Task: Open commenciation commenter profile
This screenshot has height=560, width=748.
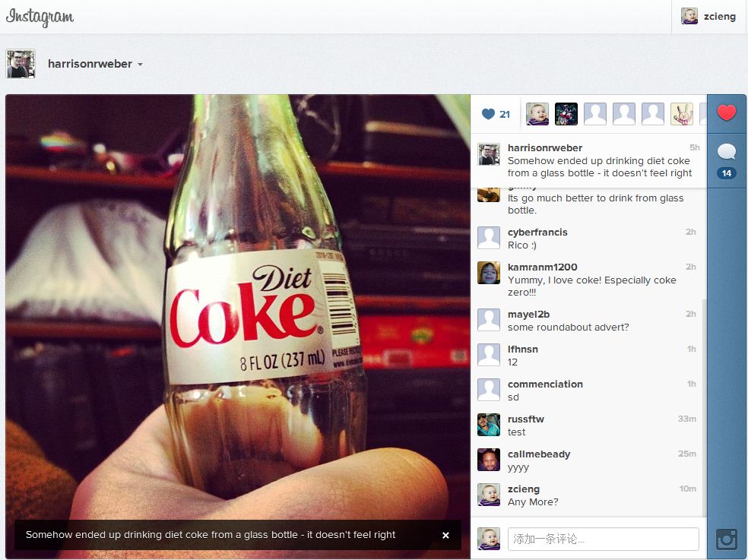Action: (545, 384)
